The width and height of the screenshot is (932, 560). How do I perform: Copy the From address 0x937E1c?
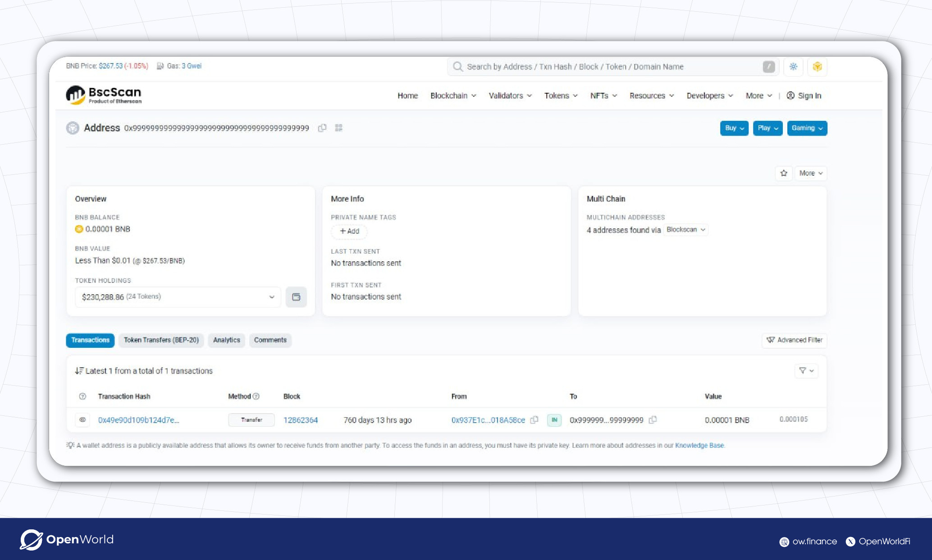coord(535,420)
